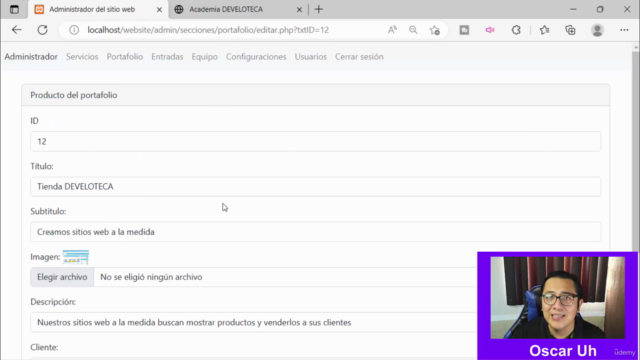Close the Administrador del sitio web tab

coord(159,9)
